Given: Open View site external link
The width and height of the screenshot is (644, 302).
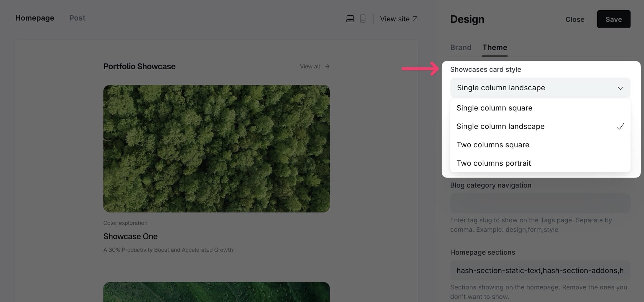Looking at the screenshot, I should [399, 19].
